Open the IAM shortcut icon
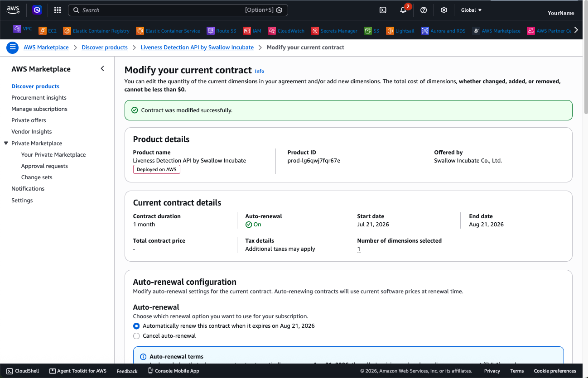 point(247,31)
